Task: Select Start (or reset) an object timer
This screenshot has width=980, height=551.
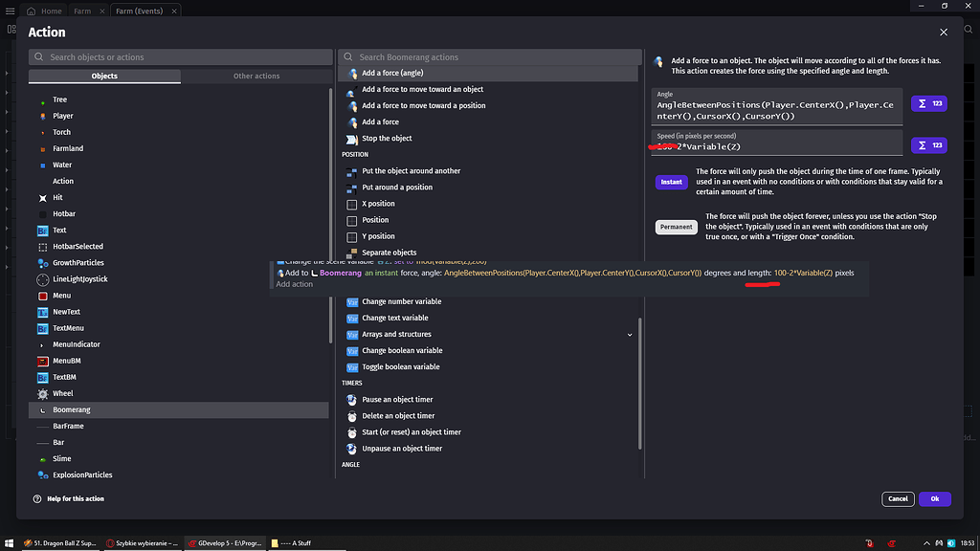Action: (x=412, y=432)
